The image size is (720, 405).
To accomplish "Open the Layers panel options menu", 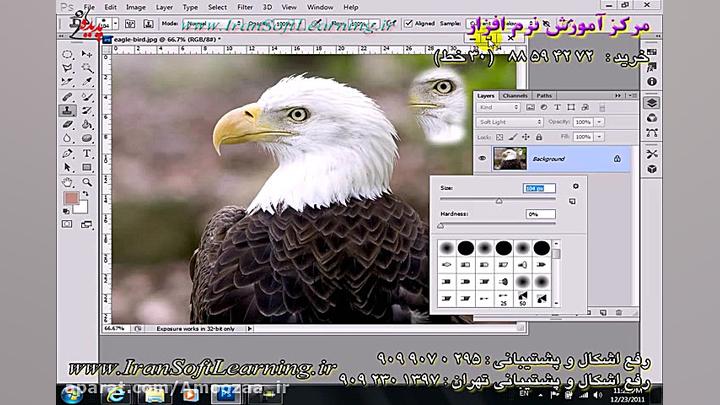I will 632,96.
